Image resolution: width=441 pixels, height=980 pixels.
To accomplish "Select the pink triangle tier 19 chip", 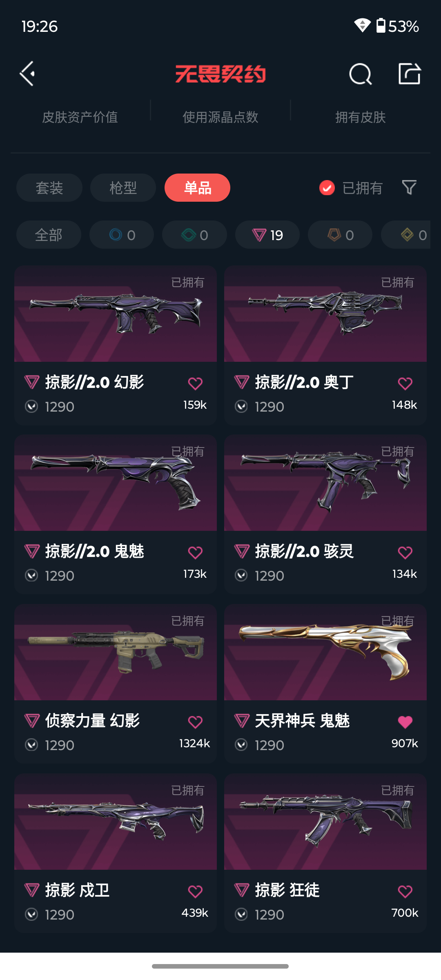I will click(267, 235).
